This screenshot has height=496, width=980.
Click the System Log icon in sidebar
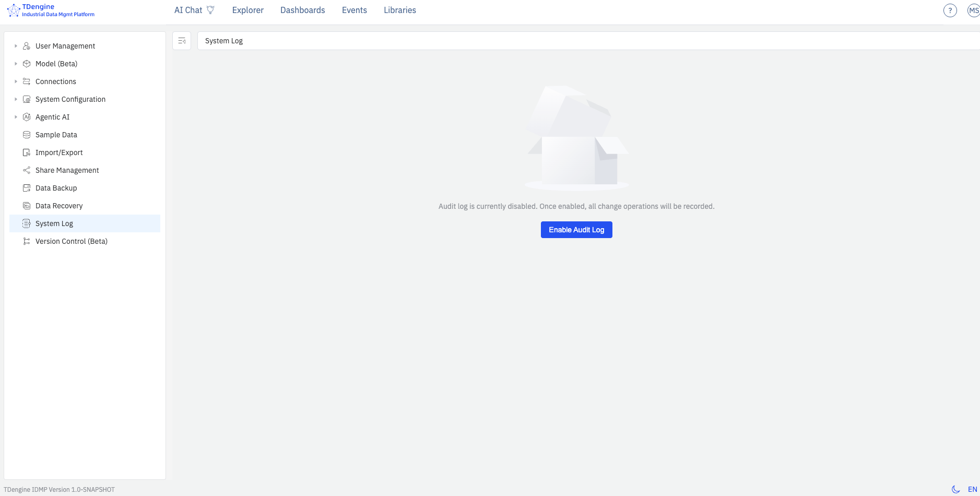click(27, 223)
